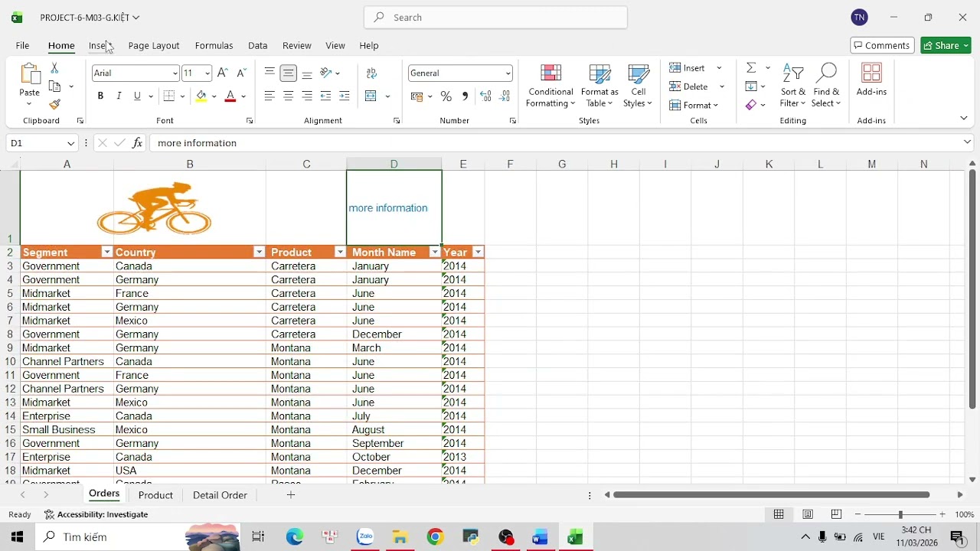The width and height of the screenshot is (980, 551).
Task: Open the Month Name filter dropdown
Action: point(435,253)
